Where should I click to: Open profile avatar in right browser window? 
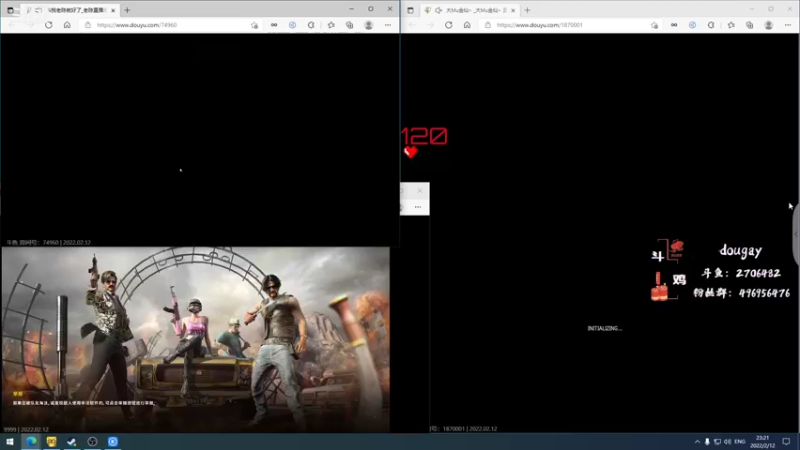coord(768,25)
